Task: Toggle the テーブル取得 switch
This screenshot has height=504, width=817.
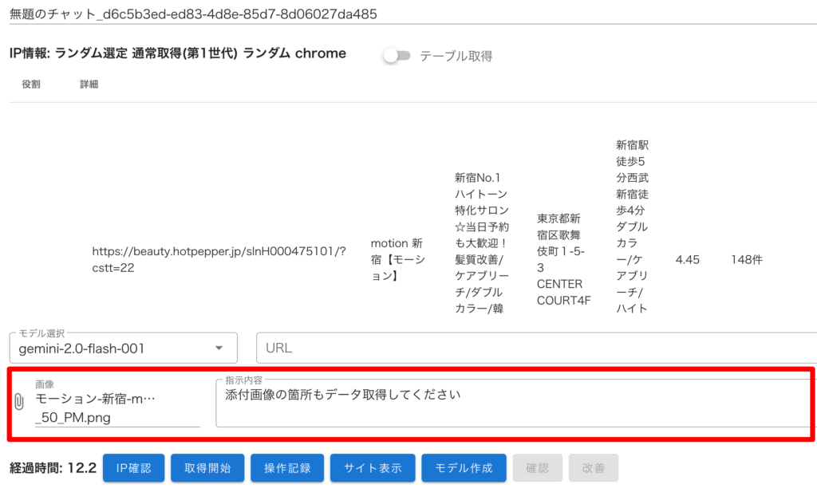Action: coord(396,56)
